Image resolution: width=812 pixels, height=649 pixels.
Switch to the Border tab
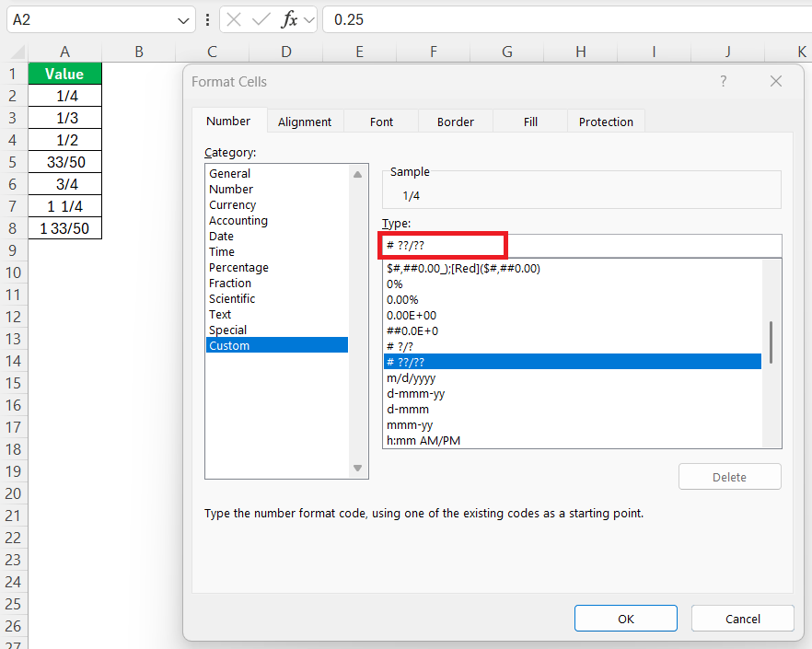(x=455, y=122)
